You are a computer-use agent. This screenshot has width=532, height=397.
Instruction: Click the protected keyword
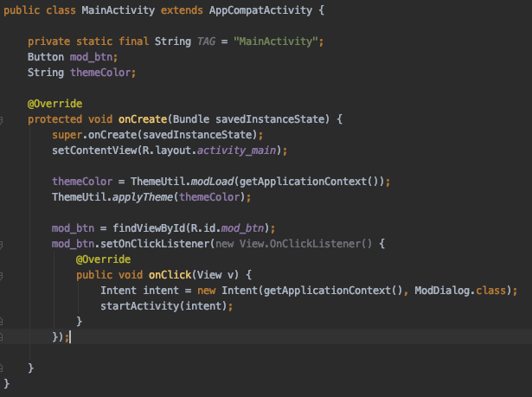[54, 119]
